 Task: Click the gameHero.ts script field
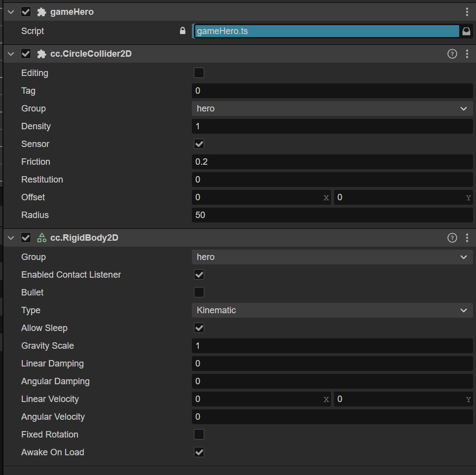pyautogui.click(x=327, y=31)
